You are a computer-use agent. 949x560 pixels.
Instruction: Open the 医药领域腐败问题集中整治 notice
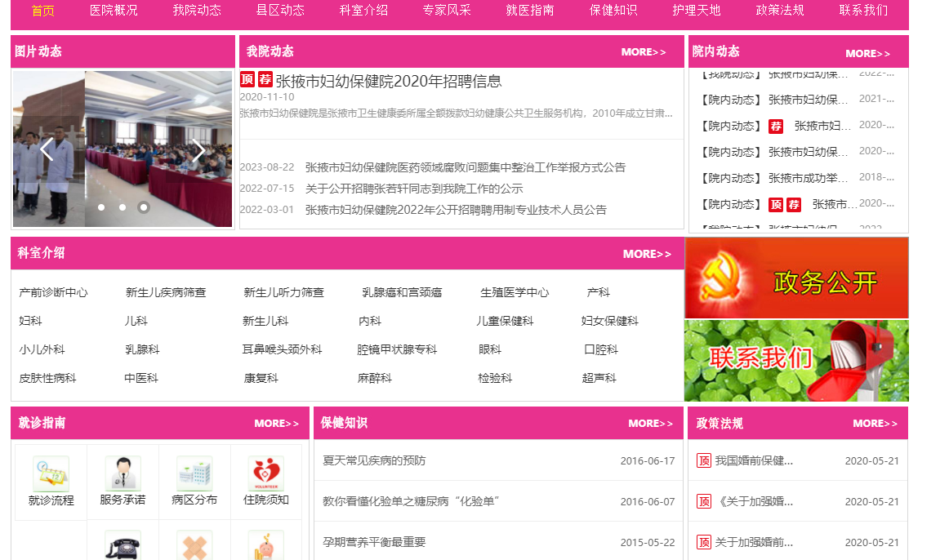point(466,167)
